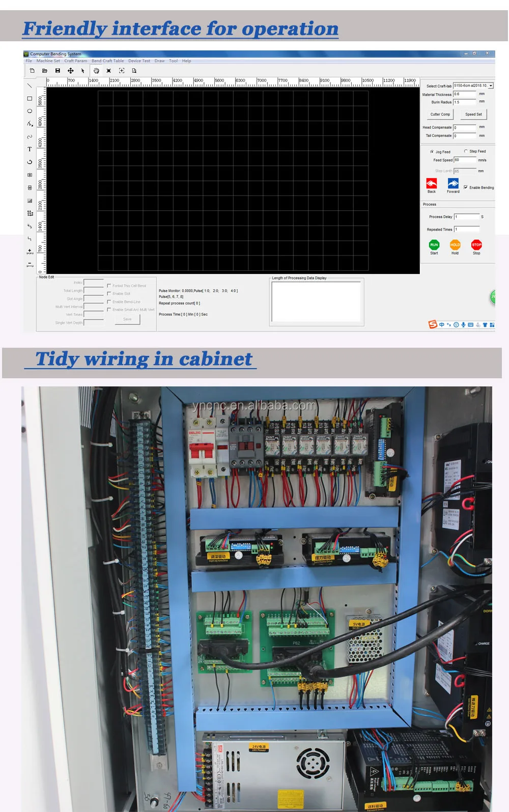Click the Speed Set button
The width and height of the screenshot is (509, 812).
[473, 115]
